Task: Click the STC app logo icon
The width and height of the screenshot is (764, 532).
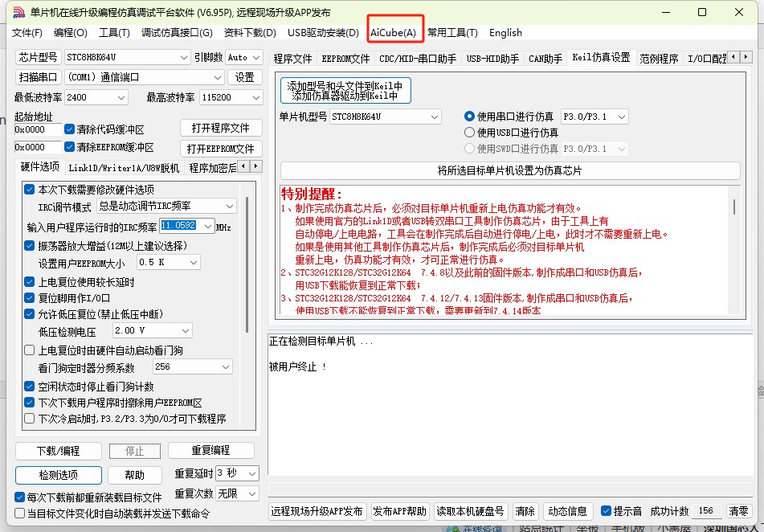Action: [x=18, y=12]
